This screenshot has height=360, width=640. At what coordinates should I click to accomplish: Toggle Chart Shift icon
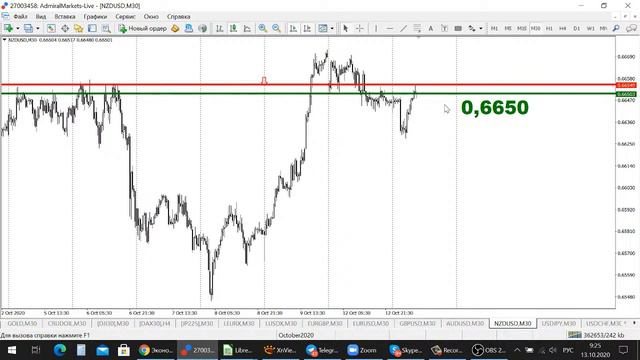coord(307,28)
